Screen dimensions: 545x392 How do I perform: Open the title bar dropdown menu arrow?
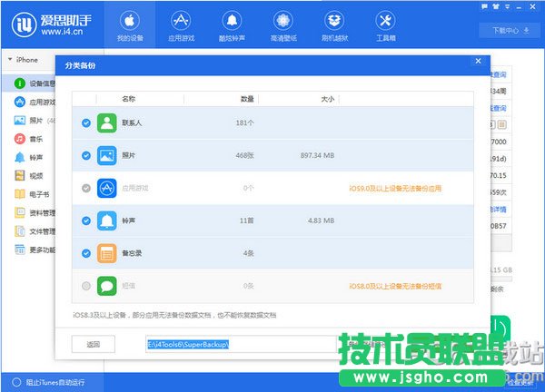pyautogui.click(x=508, y=6)
